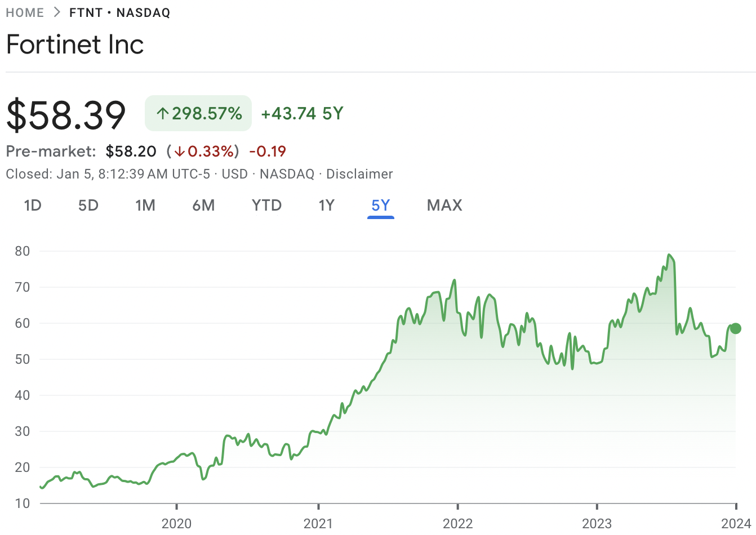The width and height of the screenshot is (756, 535).
Task: Switch to the 6M range
Action: coord(203,206)
